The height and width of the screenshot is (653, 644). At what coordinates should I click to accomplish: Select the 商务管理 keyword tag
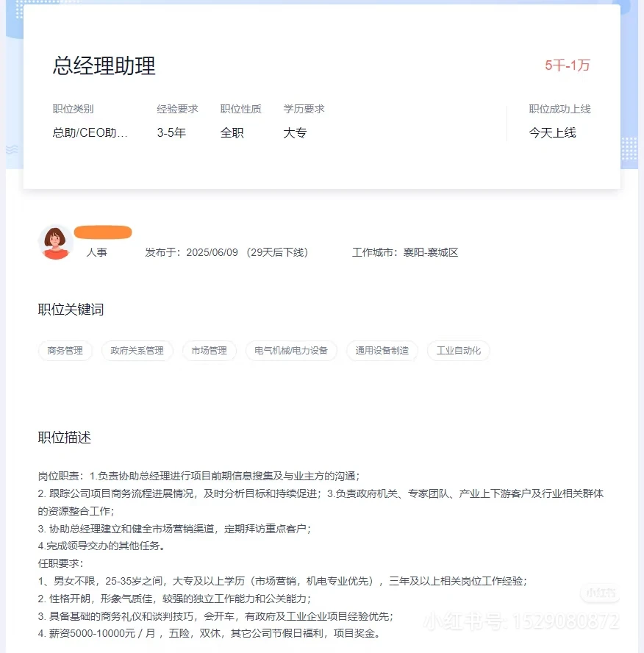[65, 351]
